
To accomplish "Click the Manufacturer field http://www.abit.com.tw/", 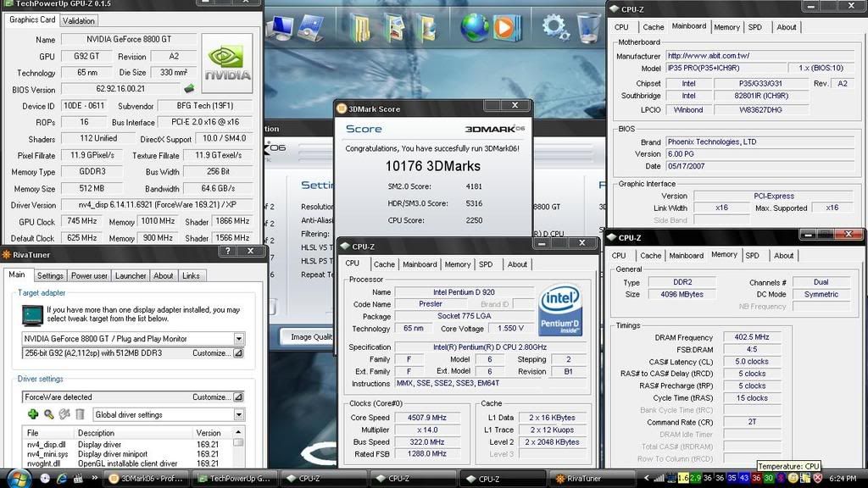I will click(x=759, y=56).
